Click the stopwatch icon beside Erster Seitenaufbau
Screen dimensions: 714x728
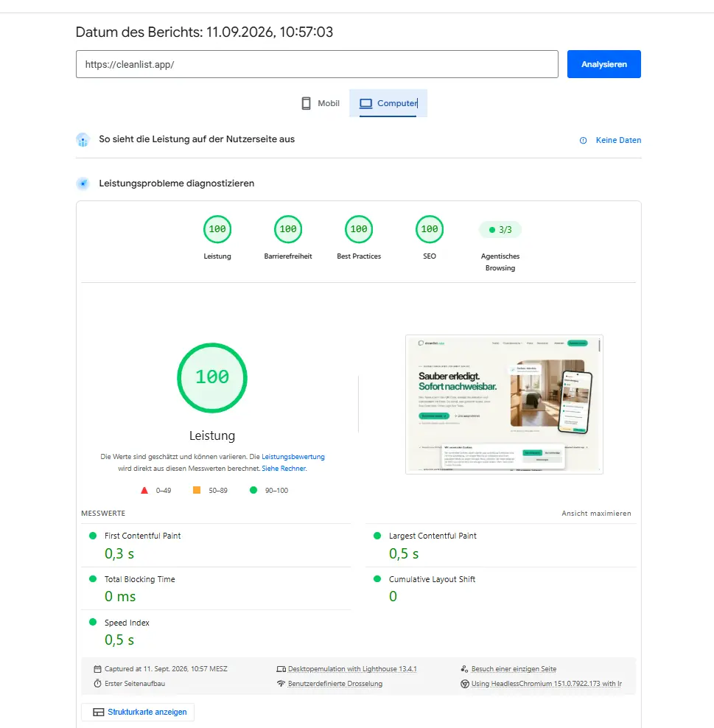click(97, 684)
